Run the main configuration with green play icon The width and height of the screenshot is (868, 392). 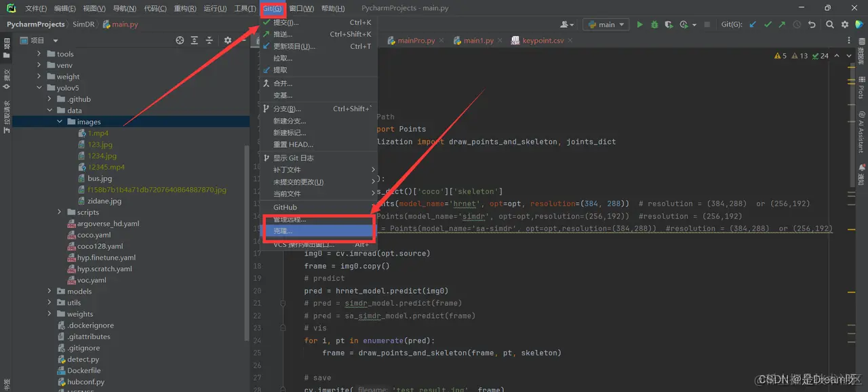click(639, 24)
